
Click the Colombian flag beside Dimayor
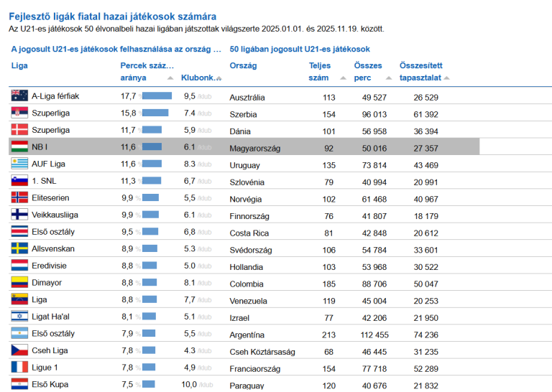[x=19, y=283]
